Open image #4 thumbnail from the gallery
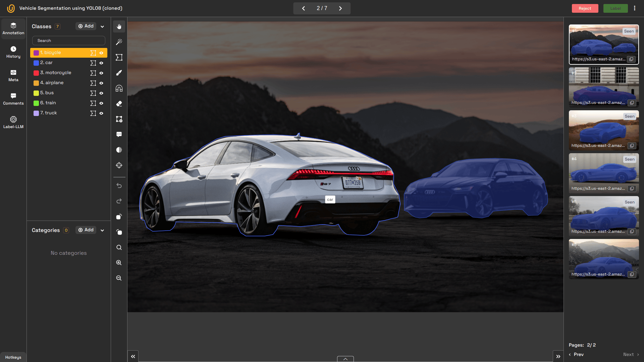This screenshot has width=644, height=362. [603, 173]
